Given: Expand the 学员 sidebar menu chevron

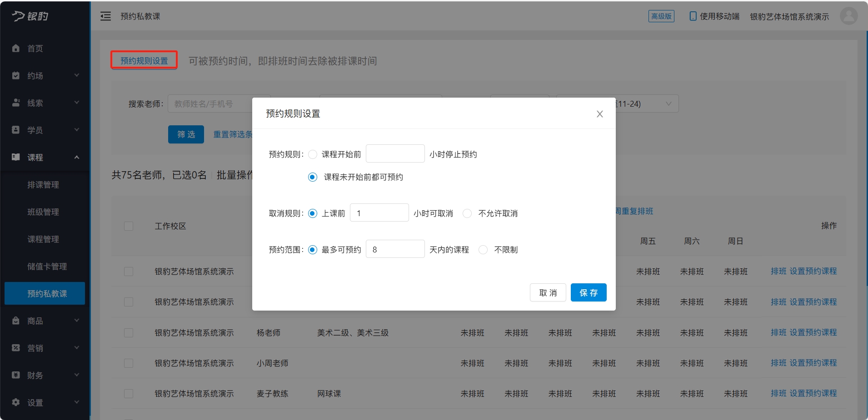Looking at the screenshot, I should pos(76,130).
